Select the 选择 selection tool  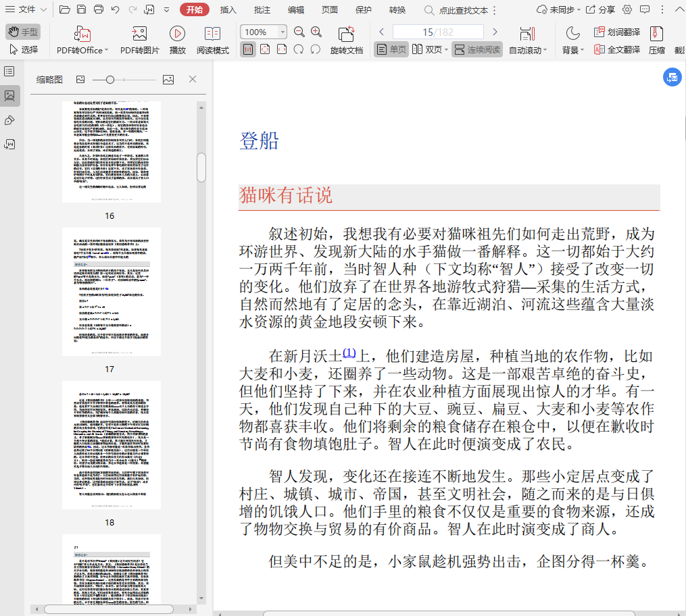coord(23,49)
